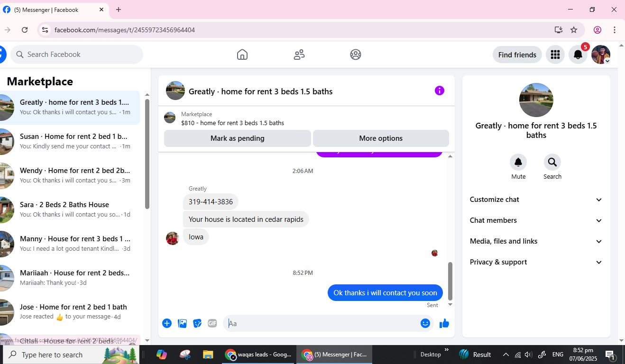
Task: Open Mariiaah House for rent conversation
Action: tap(70, 278)
